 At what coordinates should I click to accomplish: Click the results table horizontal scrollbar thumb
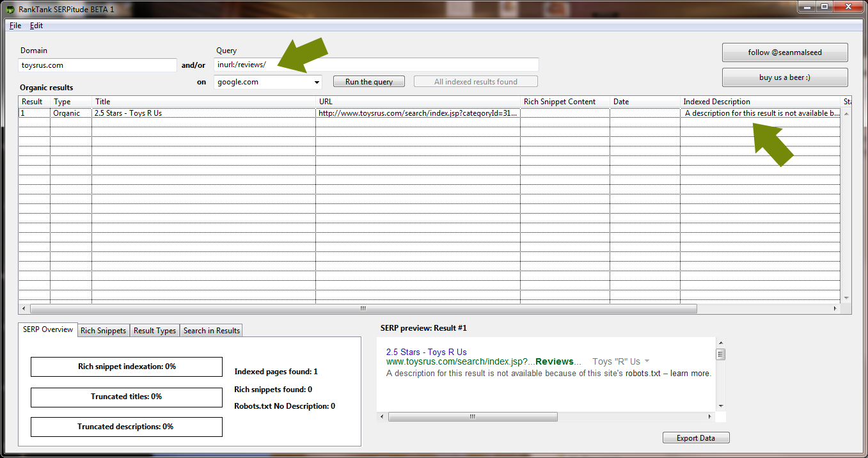pyautogui.click(x=363, y=308)
